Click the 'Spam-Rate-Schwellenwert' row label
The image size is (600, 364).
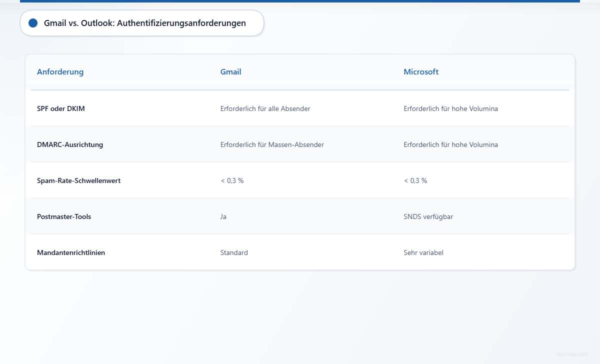point(79,180)
